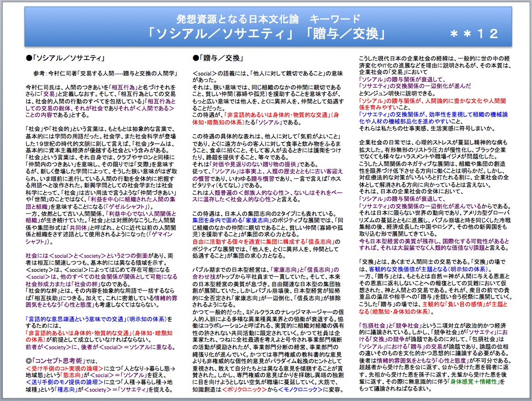Click the line starting "今村仁司氏は、人間のつきあいを"
Viewport: 532px width, 401px height.
(x=101, y=87)
